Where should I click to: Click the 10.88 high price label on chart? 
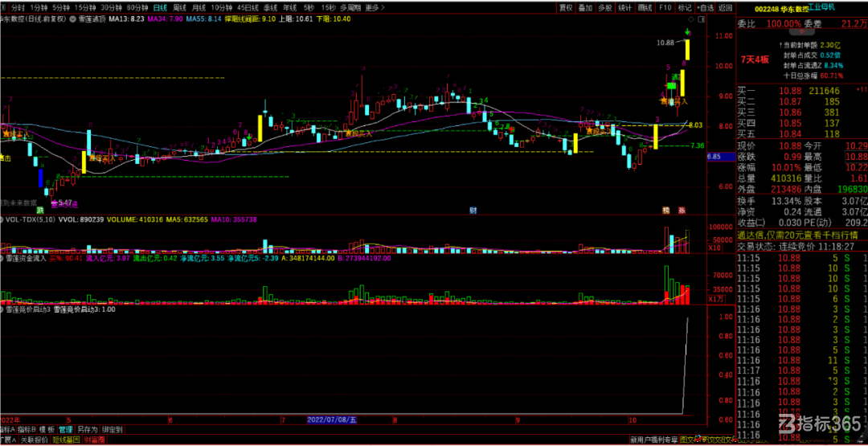click(666, 43)
